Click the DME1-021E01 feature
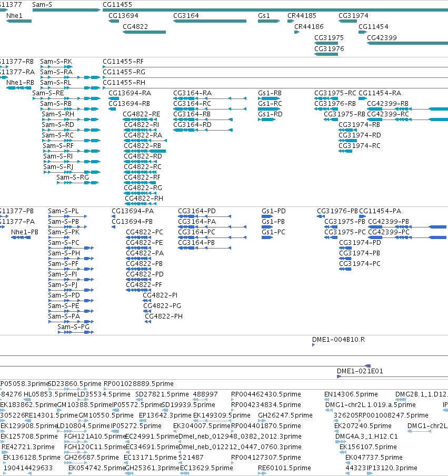Screen dimensions: 448x476 (x=360, y=371)
